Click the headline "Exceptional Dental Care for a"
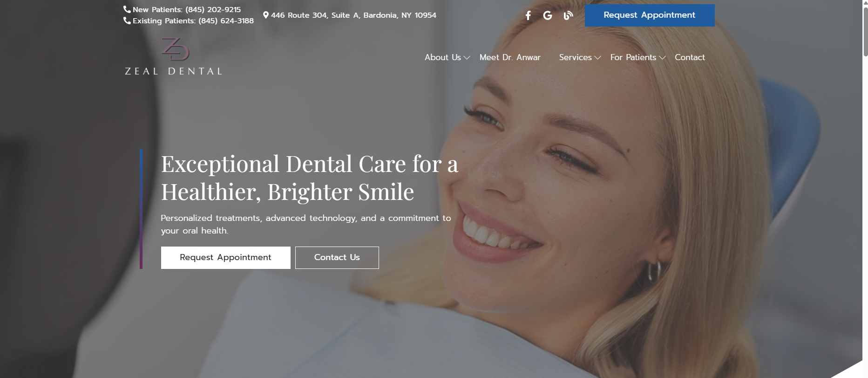The width and height of the screenshot is (868, 378). [x=310, y=164]
